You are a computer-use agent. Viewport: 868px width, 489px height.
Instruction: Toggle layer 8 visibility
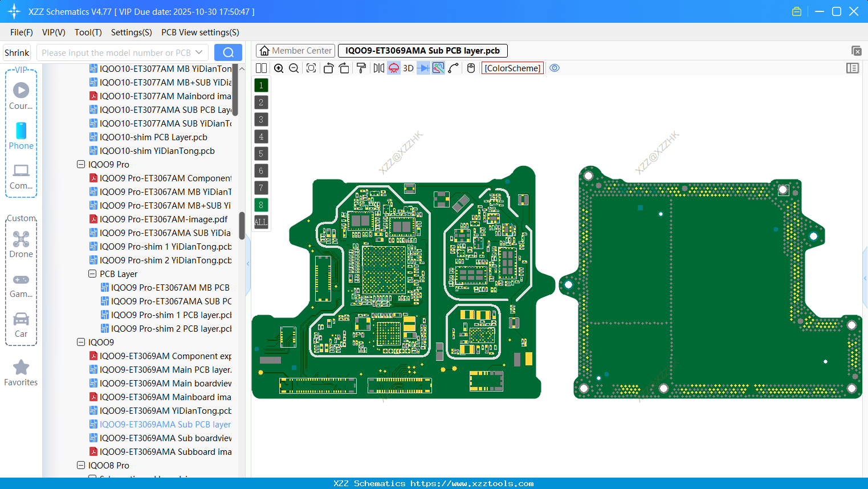260,205
